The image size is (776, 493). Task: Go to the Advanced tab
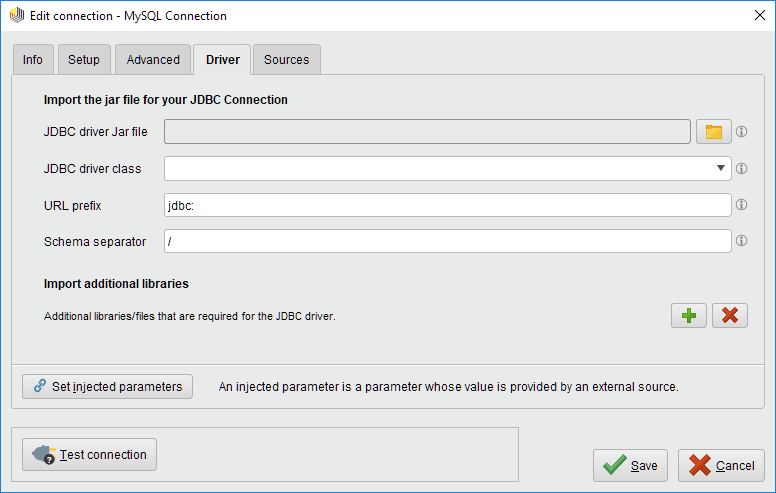(153, 60)
